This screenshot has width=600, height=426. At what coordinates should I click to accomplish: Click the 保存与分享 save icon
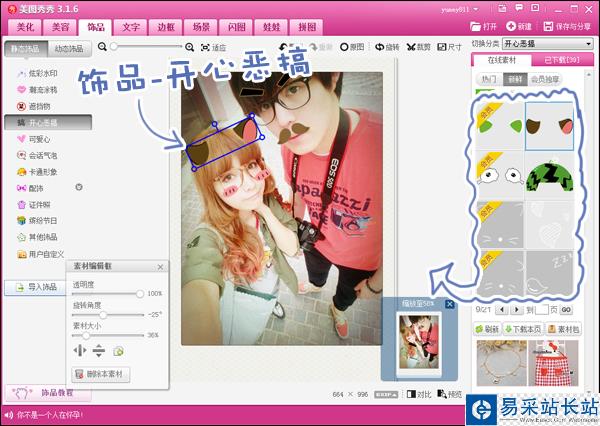point(548,26)
